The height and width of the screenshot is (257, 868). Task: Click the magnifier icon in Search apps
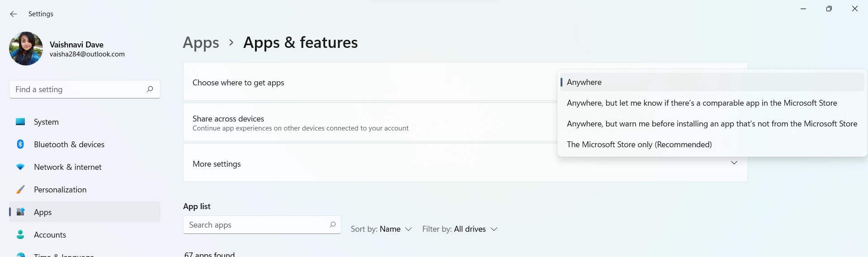click(333, 224)
